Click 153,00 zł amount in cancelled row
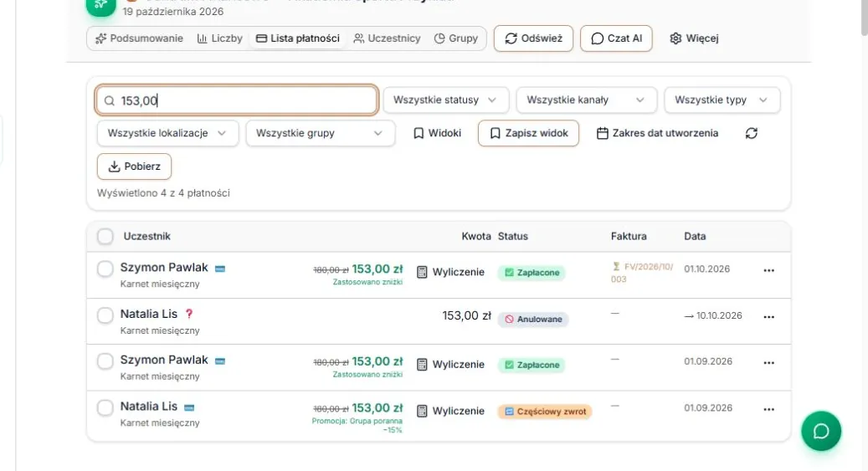The width and height of the screenshot is (868, 471). tap(466, 316)
